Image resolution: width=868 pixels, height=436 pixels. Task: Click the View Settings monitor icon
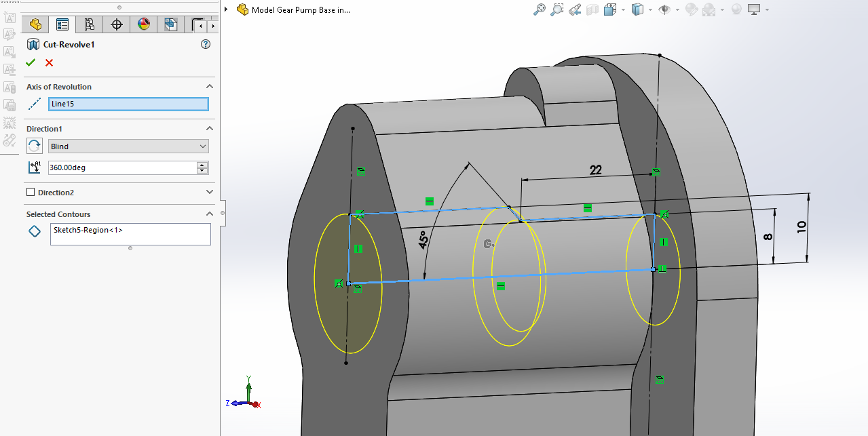pyautogui.click(x=754, y=9)
